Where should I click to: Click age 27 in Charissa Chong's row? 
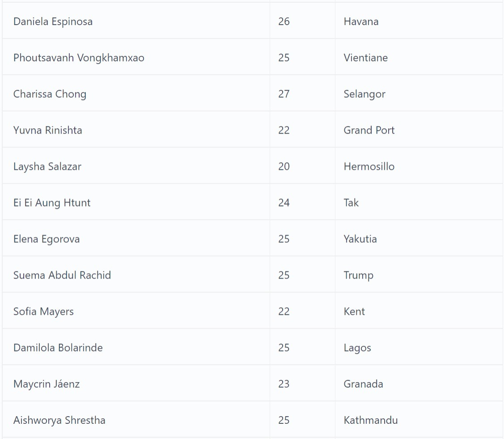(284, 94)
